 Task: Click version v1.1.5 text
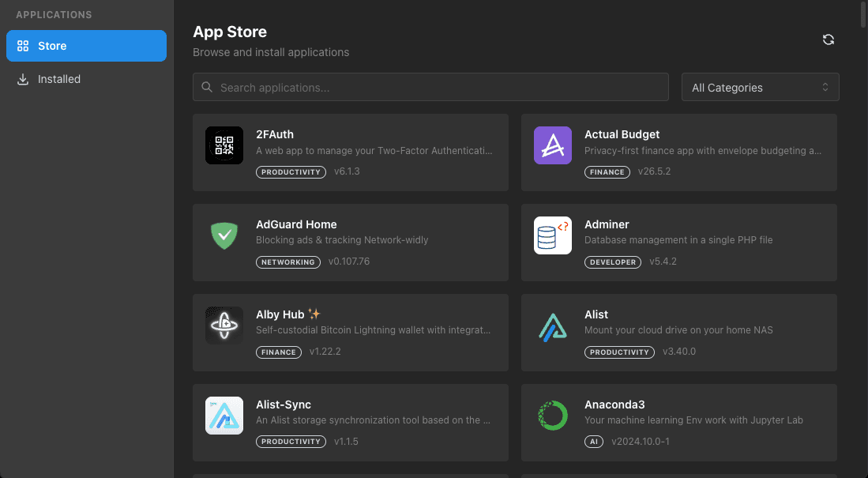346,442
